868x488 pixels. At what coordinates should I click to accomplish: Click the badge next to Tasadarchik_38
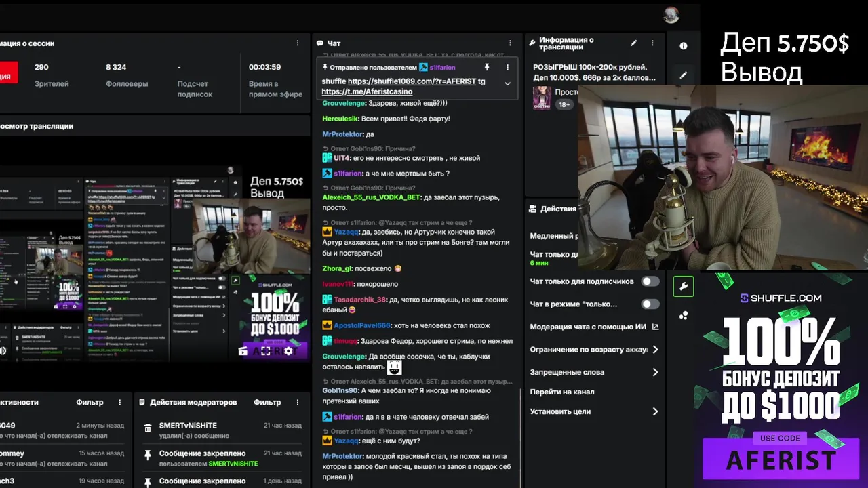tap(327, 300)
